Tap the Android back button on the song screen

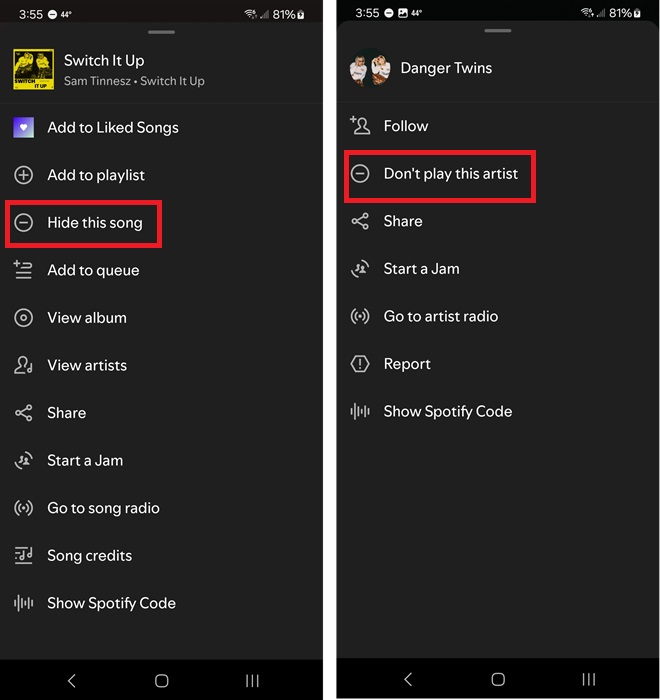71,680
